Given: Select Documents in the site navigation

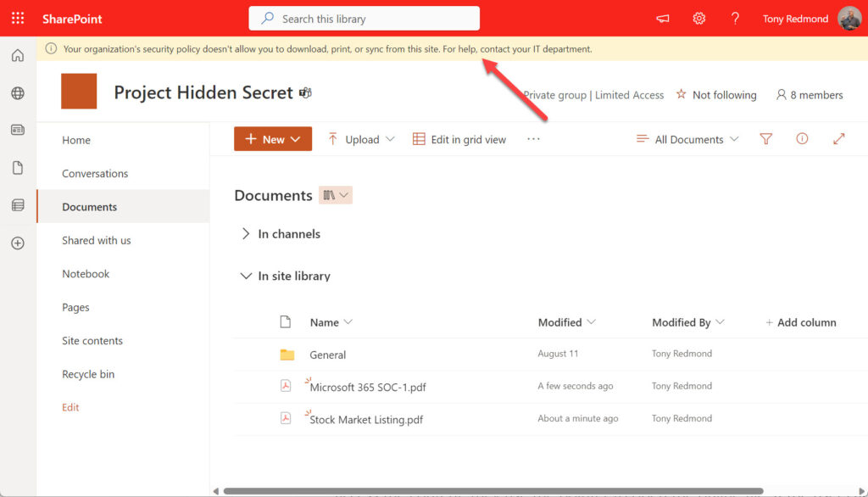Looking at the screenshot, I should (124, 207).
